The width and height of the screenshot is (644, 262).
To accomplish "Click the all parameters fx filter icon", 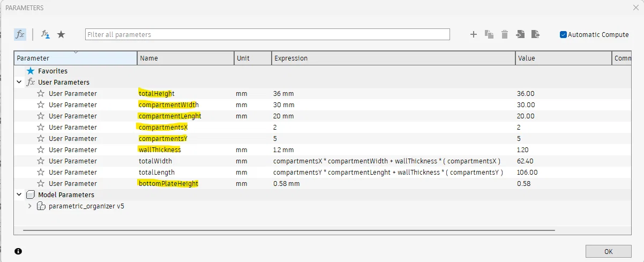I will [x=20, y=34].
